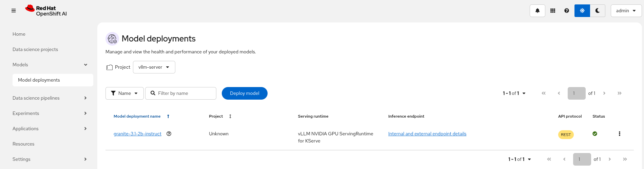Open top items-per-page 1-1 of 1 dropdown
644x169 pixels.
tap(514, 93)
